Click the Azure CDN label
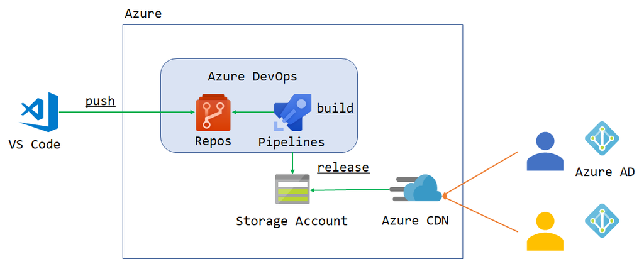The width and height of the screenshot is (644, 259). pos(415,221)
